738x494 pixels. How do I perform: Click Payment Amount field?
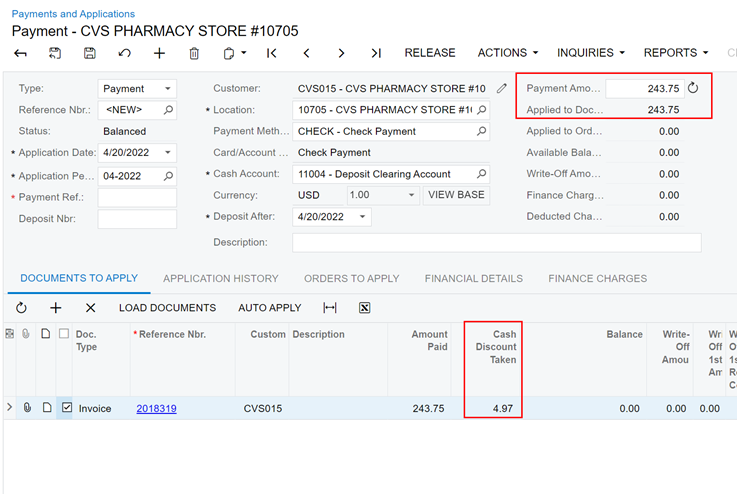tap(644, 88)
